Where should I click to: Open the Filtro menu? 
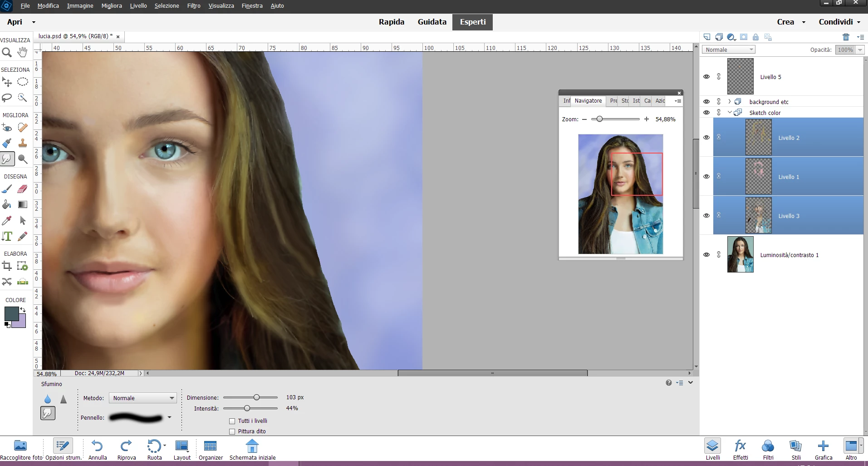194,6
